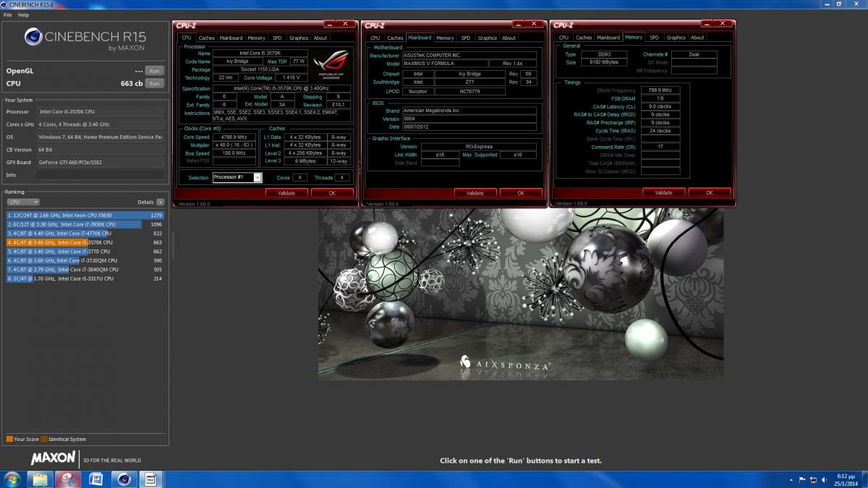Viewport: 868px width, 488px height.
Task: Run the OpenGL benchmark test
Action: point(154,71)
